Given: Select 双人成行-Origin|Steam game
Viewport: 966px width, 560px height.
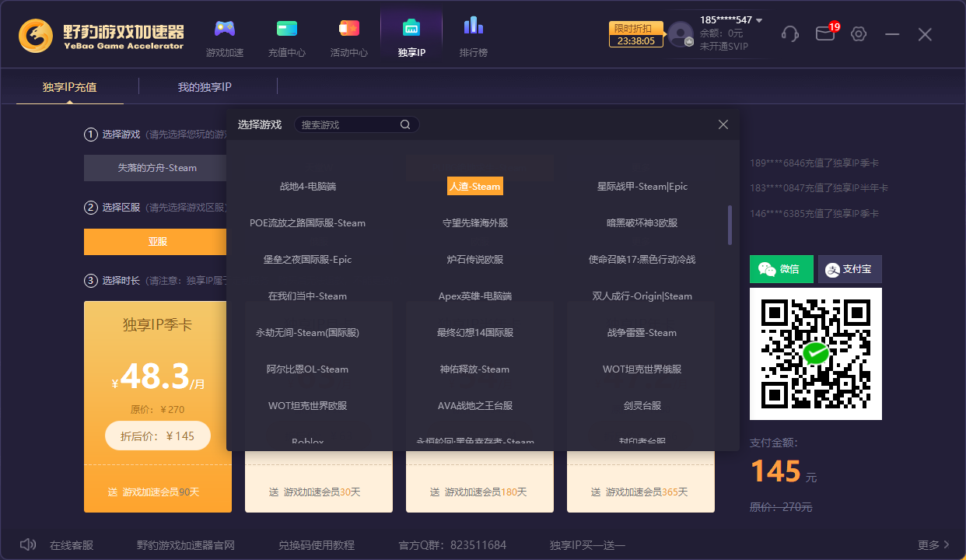Looking at the screenshot, I should point(642,296).
